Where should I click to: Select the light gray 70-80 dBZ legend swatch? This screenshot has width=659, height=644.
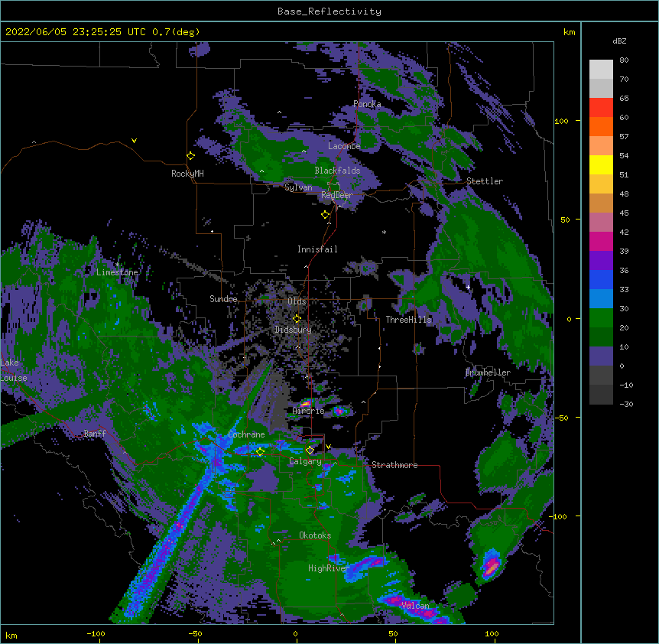click(601, 70)
